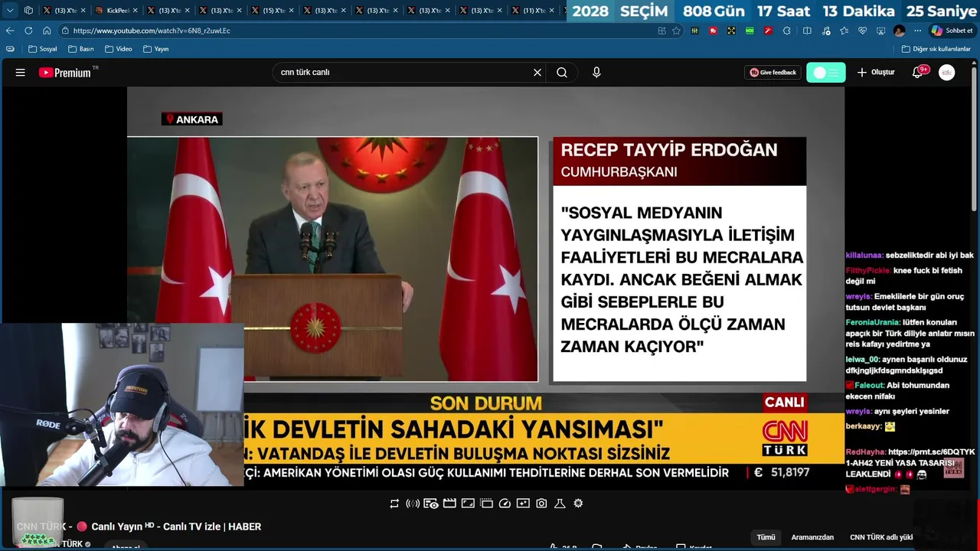This screenshot has width=980, height=551.
Task: Clear the YouTube search text
Action: [537, 73]
